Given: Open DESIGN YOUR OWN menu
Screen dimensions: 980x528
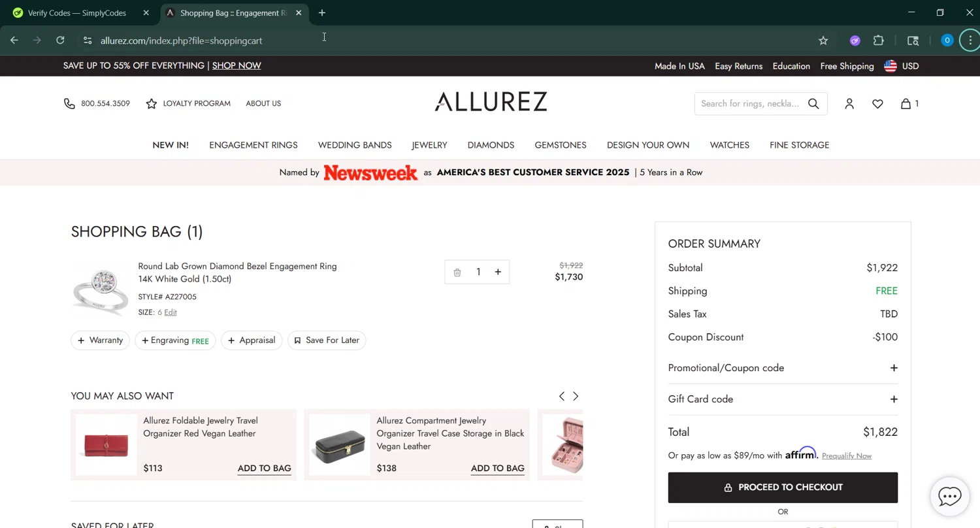Looking at the screenshot, I should pos(648,145).
